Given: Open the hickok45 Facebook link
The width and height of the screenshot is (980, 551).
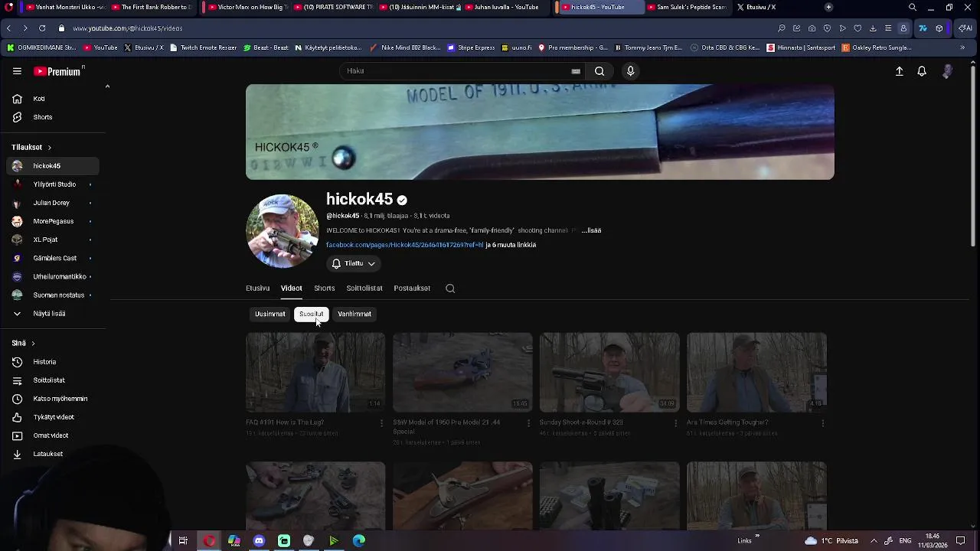Looking at the screenshot, I should tap(404, 245).
